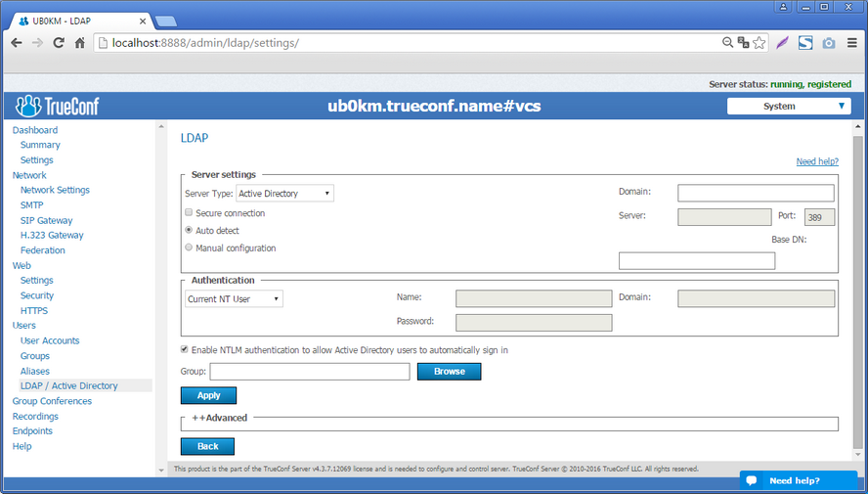Open the Need help? chat widget
Screen dimensions: 868x494
click(x=799, y=480)
